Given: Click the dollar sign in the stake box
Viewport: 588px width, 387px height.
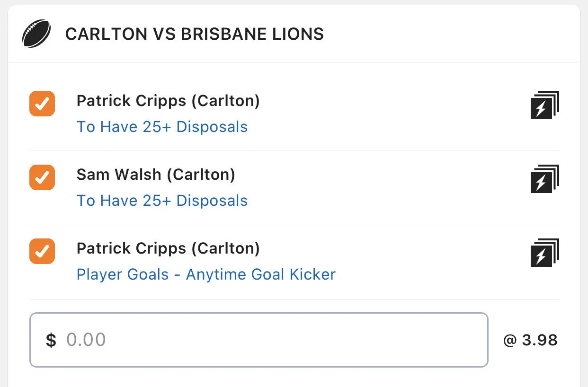Looking at the screenshot, I should pyautogui.click(x=51, y=340).
